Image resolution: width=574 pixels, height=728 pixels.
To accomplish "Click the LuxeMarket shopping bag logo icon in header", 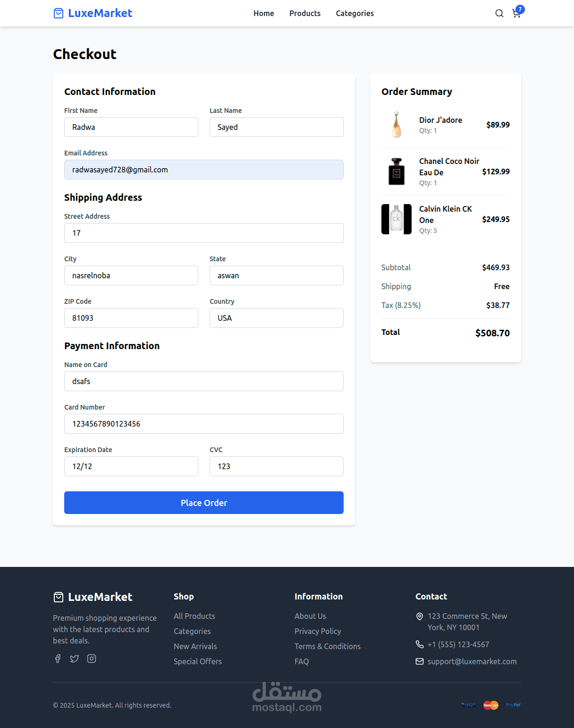I will (x=59, y=13).
